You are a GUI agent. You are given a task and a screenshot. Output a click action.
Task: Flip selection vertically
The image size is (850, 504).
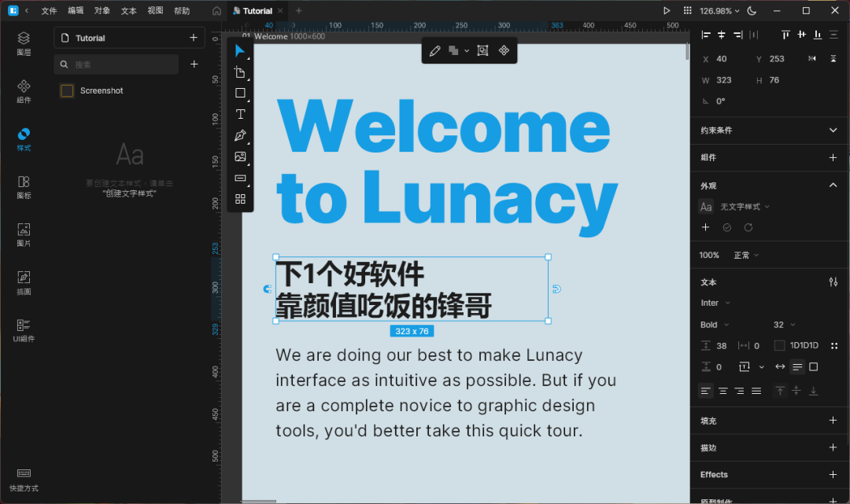[x=833, y=58]
